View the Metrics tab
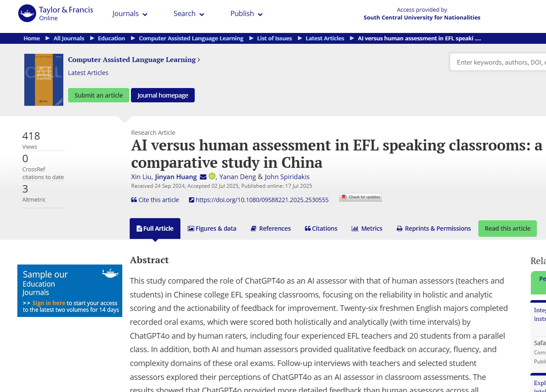The width and height of the screenshot is (546, 392). [x=367, y=229]
